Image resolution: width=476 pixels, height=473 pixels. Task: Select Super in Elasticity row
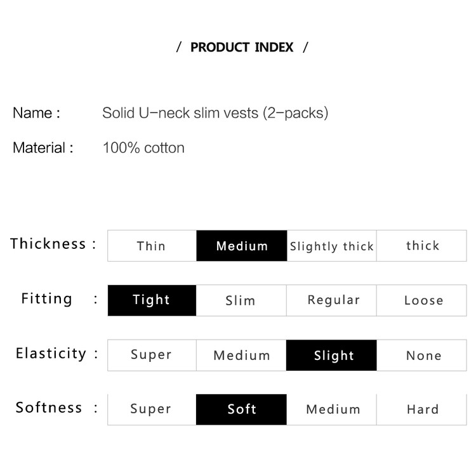click(x=152, y=355)
